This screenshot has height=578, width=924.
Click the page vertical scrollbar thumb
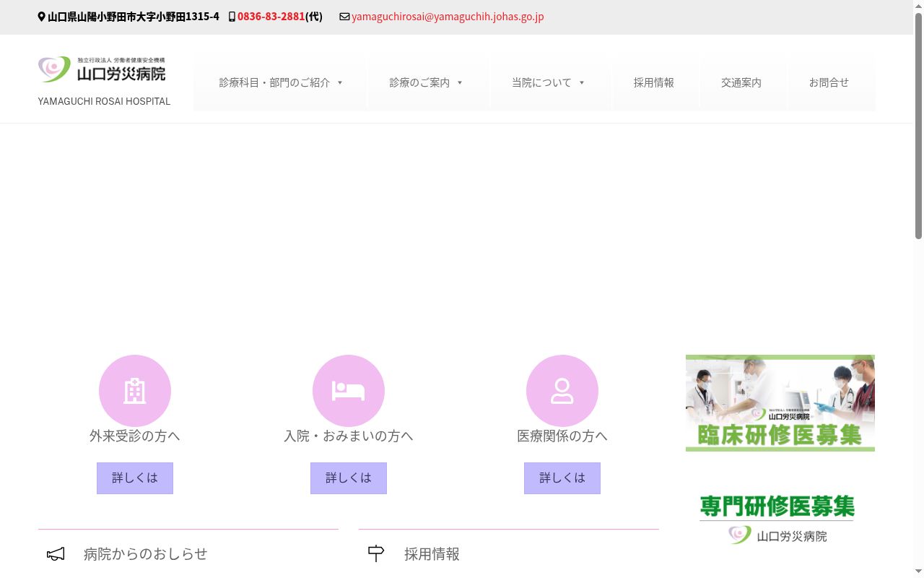coord(918,126)
